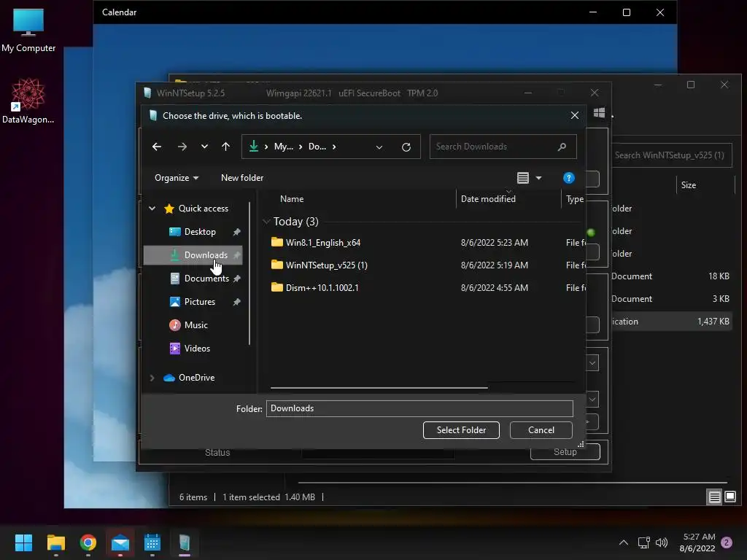Screen dimensions: 747x560
Task: Open view options dropdown arrow
Action: (x=539, y=178)
